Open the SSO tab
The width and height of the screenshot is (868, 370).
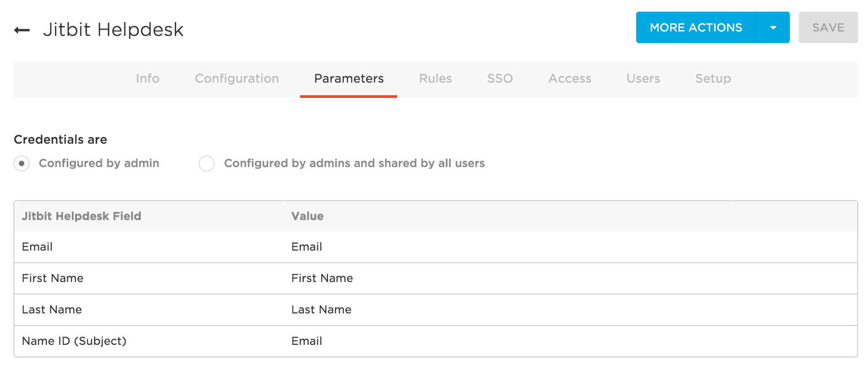500,79
